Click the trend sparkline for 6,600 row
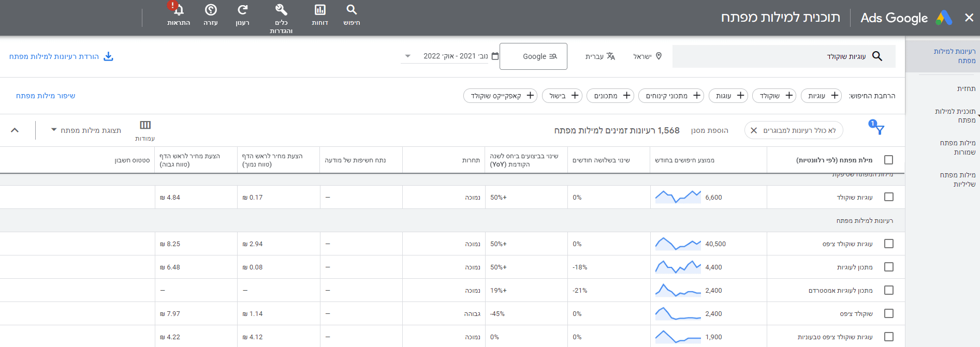980x347 pixels. [678, 197]
